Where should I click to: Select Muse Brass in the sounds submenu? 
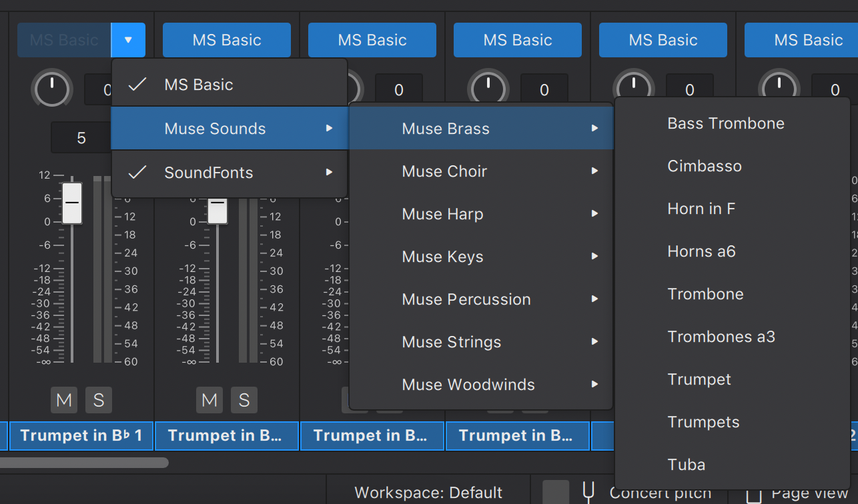click(444, 128)
